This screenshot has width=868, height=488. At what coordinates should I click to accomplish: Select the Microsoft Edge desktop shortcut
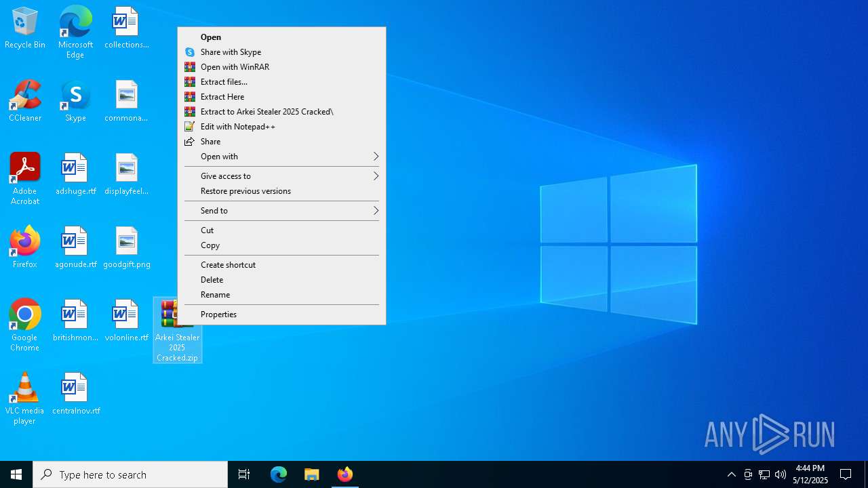(75, 33)
